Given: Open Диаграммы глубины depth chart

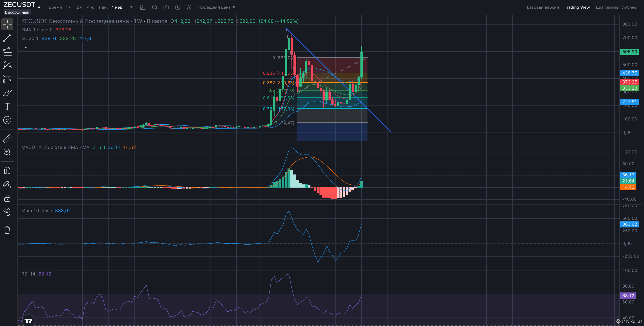Looking at the screenshot, I should tap(616, 7).
